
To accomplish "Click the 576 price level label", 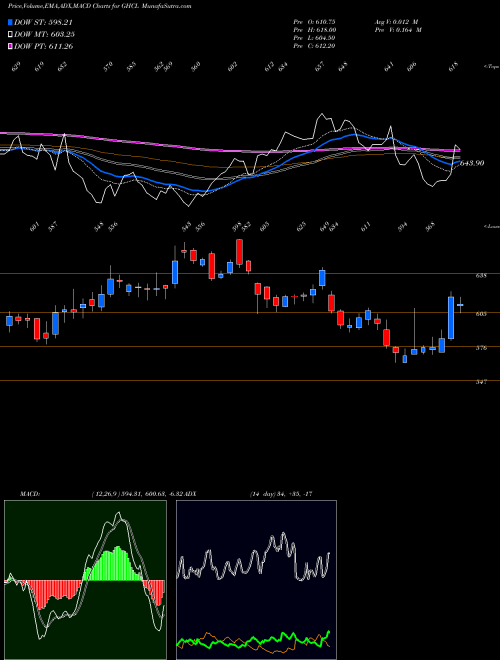I will coord(482,348).
